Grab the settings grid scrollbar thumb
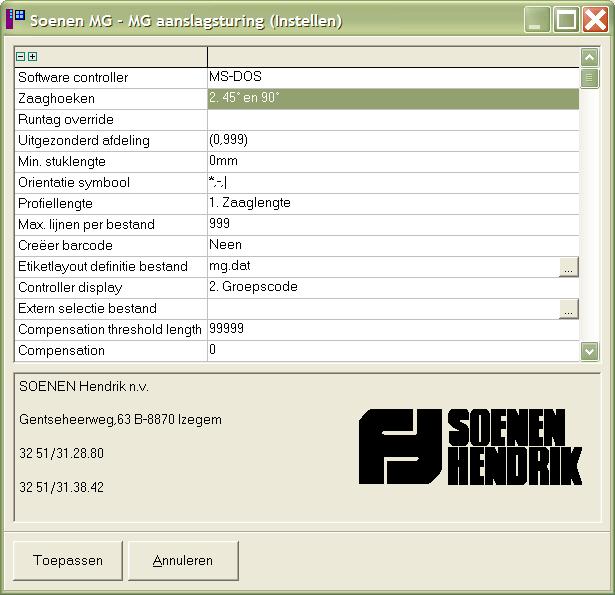Image resolution: width=615 pixels, height=595 pixels. (590, 78)
